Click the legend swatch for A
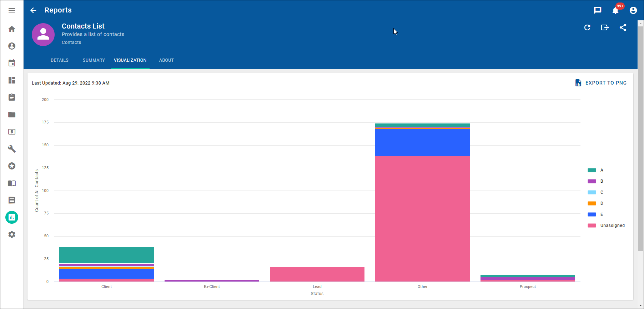 [592, 170]
